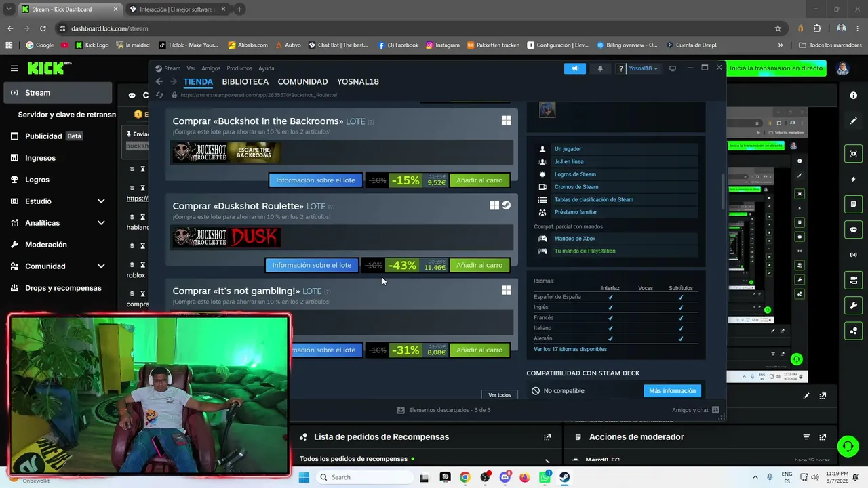868x488 pixels.
Task: Open the Kick profile avatar menu
Action: pos(842,68)
